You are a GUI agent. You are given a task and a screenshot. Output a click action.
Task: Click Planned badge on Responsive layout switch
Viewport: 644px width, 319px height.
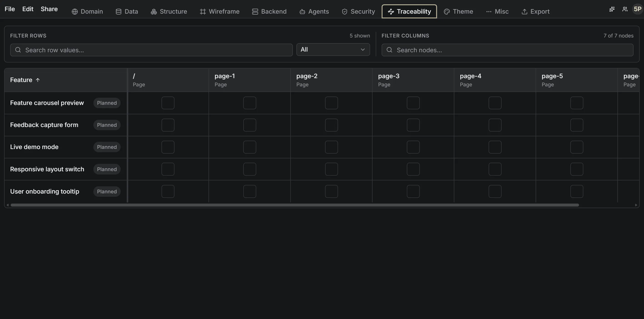click(x=107, y=169)
